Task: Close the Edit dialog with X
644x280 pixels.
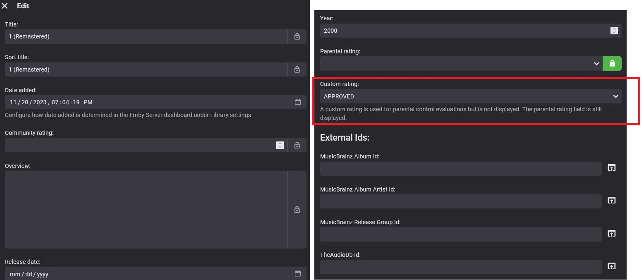Action: tap(5, 6)
